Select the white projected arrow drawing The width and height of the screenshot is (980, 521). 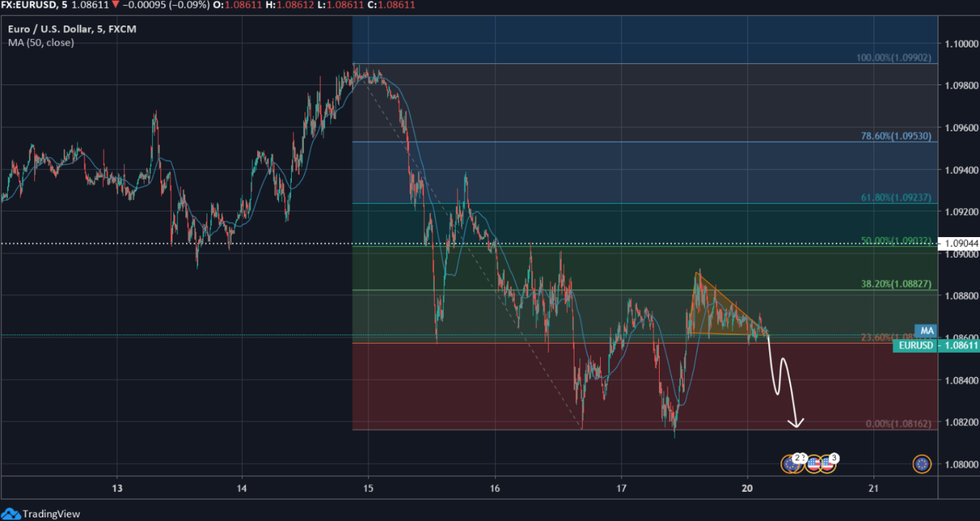[784, 390]
